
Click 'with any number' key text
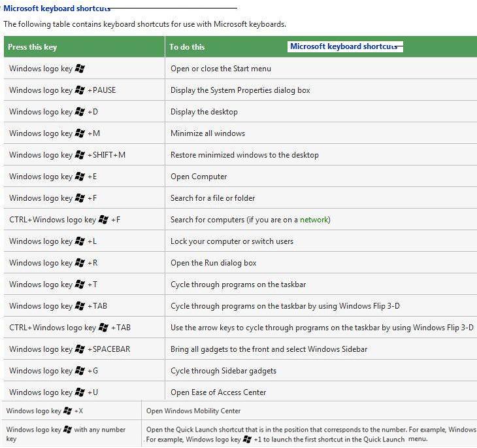click(x=100, y=430)
